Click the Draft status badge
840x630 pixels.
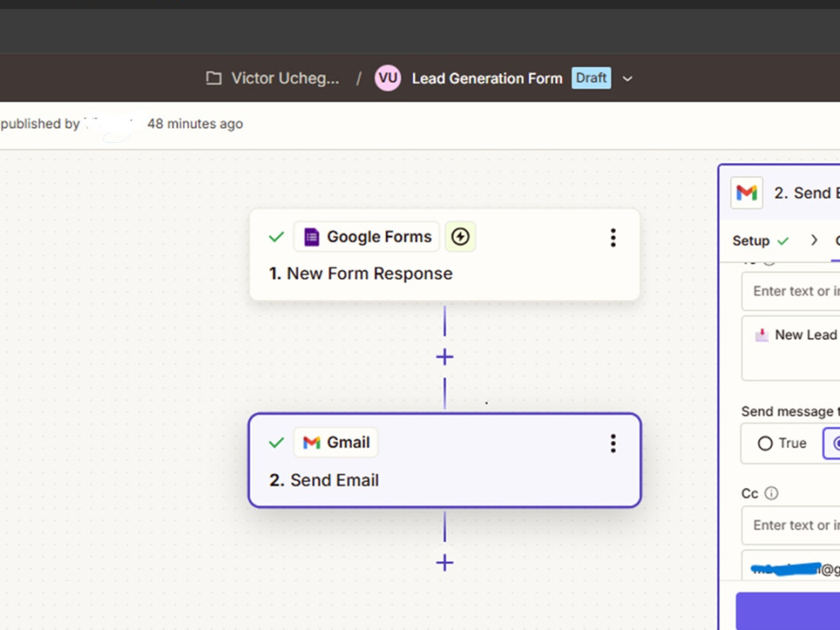coord(591,78)
